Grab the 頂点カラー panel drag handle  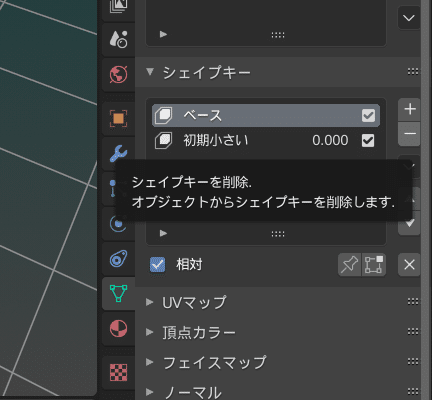tap(413, 331)
